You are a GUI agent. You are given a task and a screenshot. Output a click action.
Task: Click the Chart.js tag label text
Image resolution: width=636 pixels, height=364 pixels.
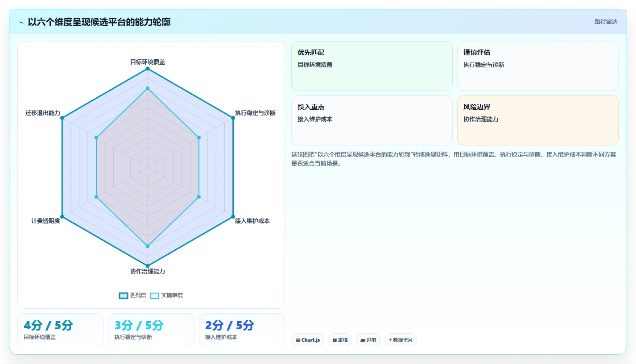310,340
